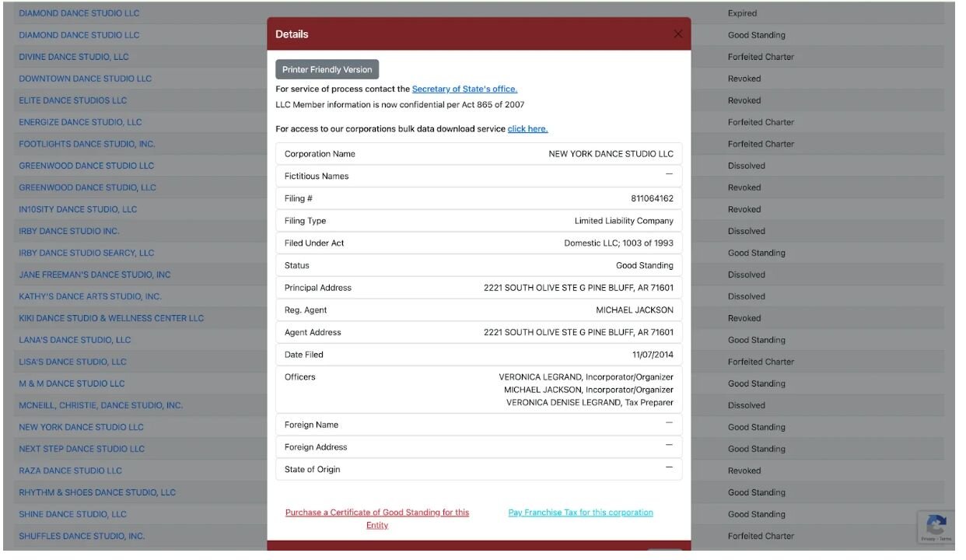Click 'VERONICA DENISE LEGRAND, Tax Preparer' officer line
Image resolution: width=966 pixels, height=560 pixels.
tap(590, 402)
